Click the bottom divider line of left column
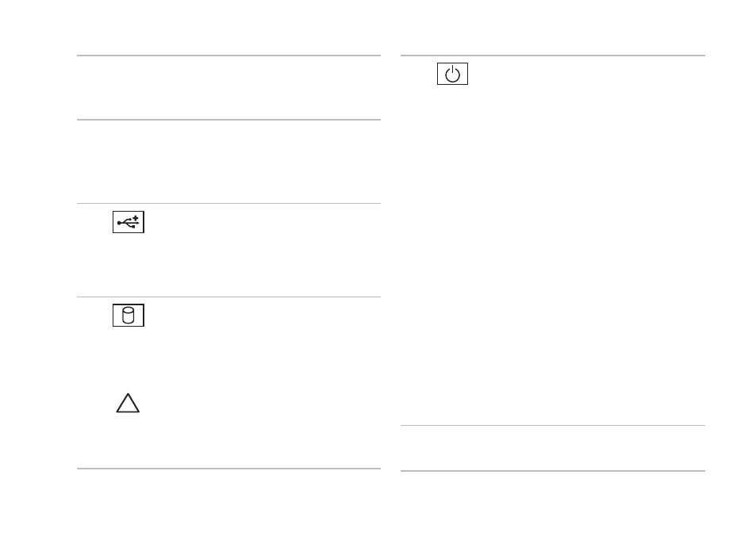756x536 pixels. pos(228,468)
